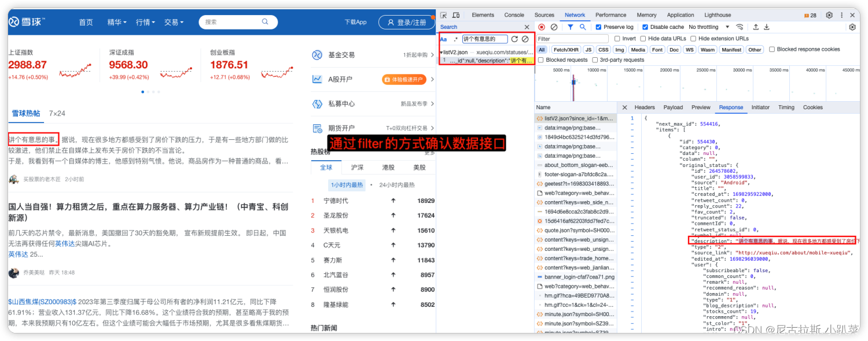Close the request details pane

(x=624, y=108)
